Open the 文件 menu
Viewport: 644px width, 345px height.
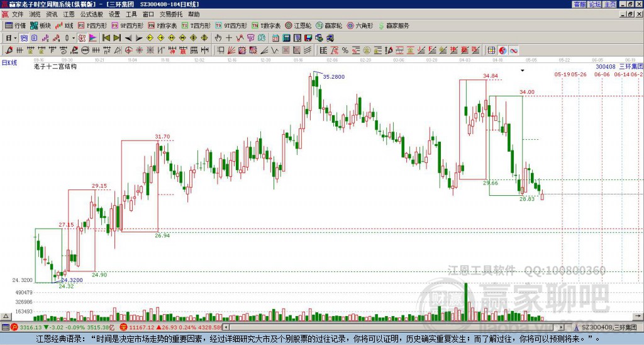(x=18, y=14)
